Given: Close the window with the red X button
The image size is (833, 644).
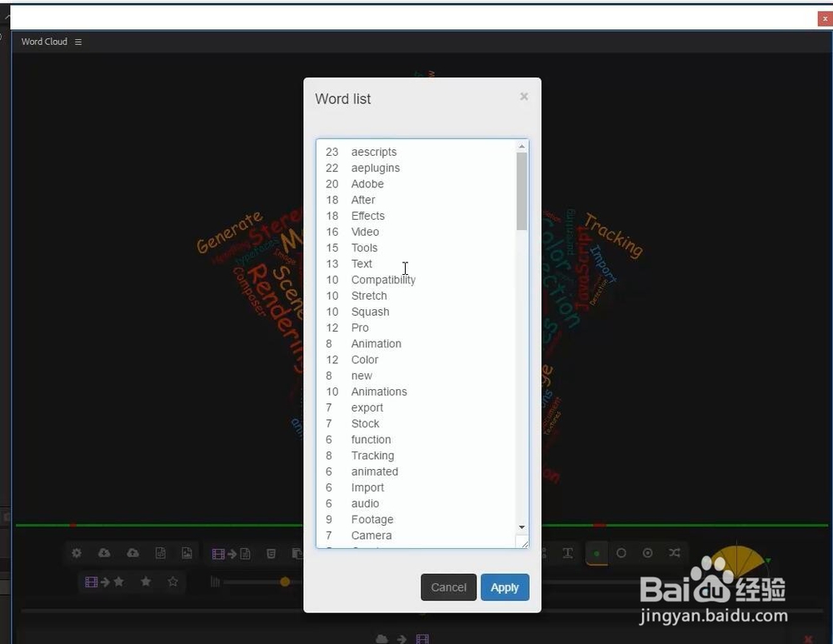Looking at the screenshot, I should point(825,18).
